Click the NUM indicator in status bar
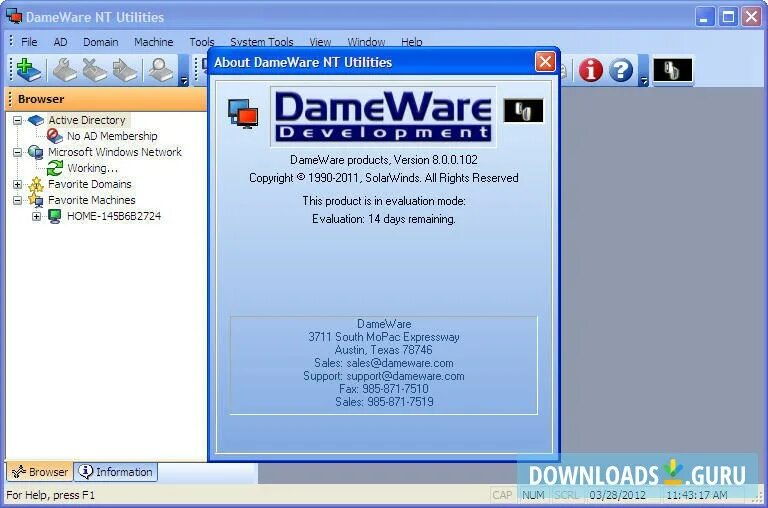This screenshot has width=768, height=508. point(533,495)
